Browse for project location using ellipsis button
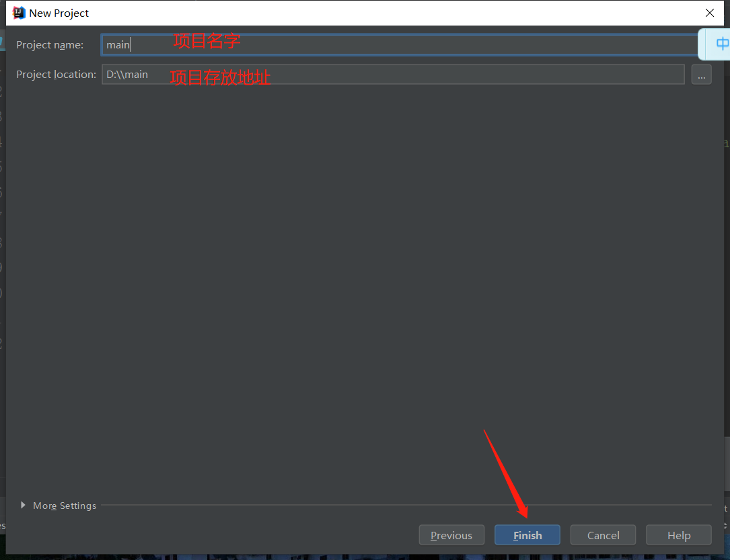 pyautogui.click(x=701, y=75)
